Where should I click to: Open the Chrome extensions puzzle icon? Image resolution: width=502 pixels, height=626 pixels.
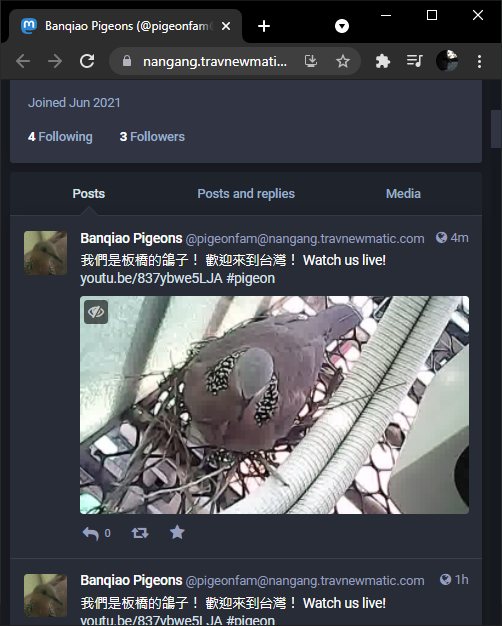383,61
